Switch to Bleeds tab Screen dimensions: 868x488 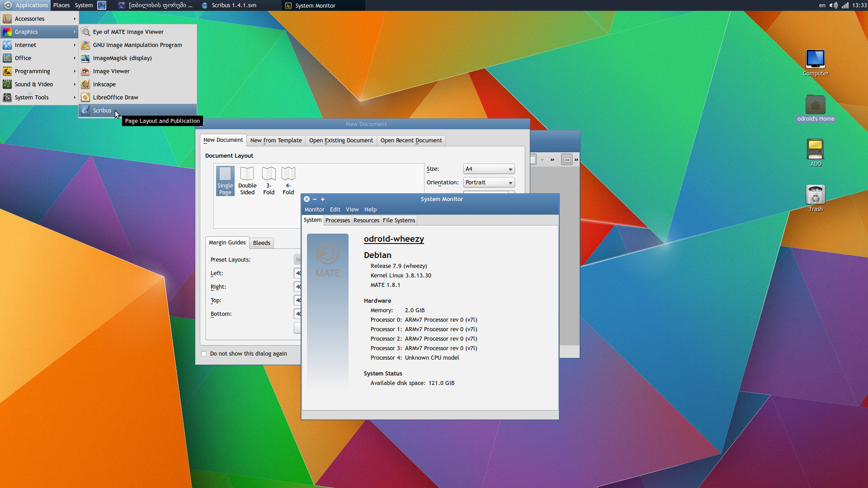pos(261,243)
